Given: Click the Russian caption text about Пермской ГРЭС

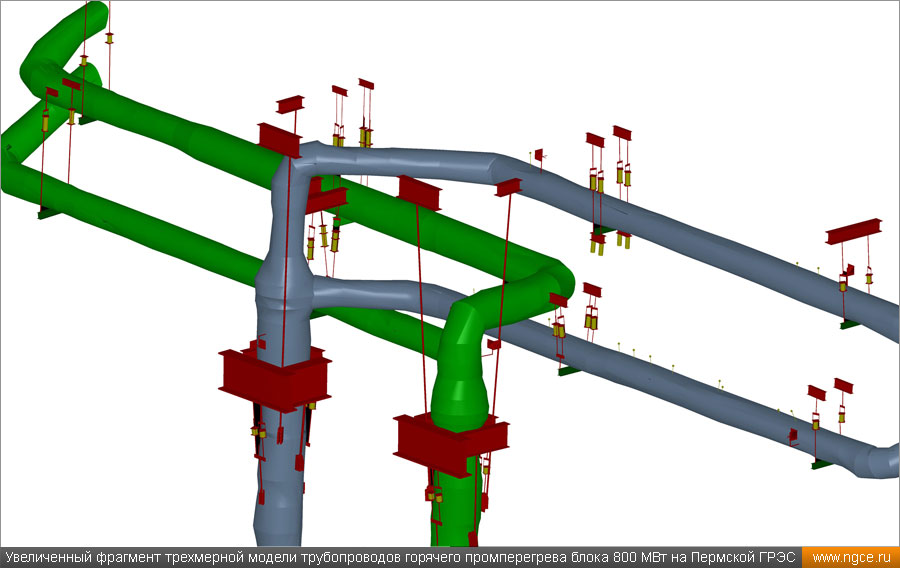Looking at the screenshot, I should point(400,558).
